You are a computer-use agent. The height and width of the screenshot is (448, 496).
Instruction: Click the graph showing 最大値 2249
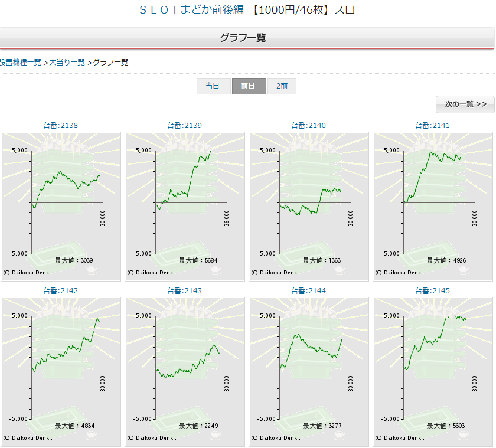185,371
